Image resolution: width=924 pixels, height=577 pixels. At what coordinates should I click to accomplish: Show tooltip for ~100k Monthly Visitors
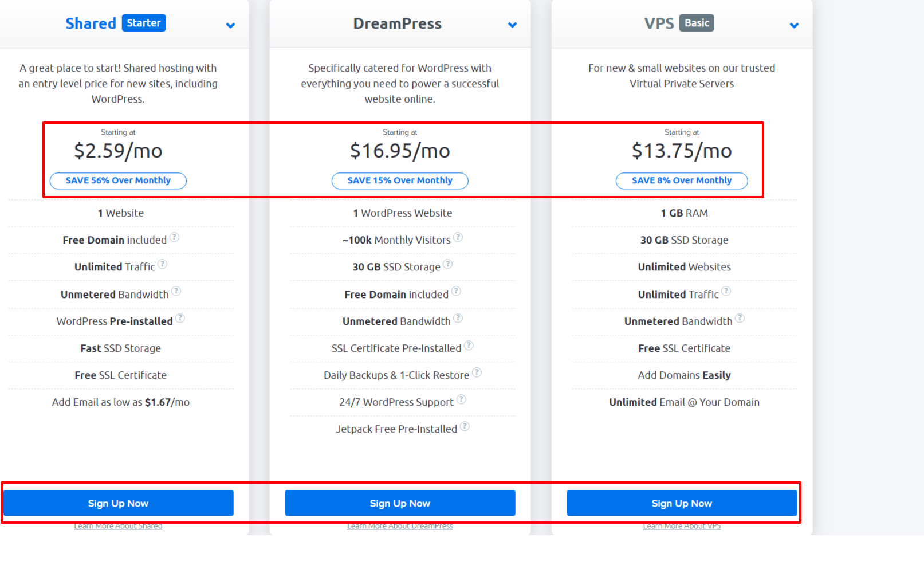pos(458,237)
